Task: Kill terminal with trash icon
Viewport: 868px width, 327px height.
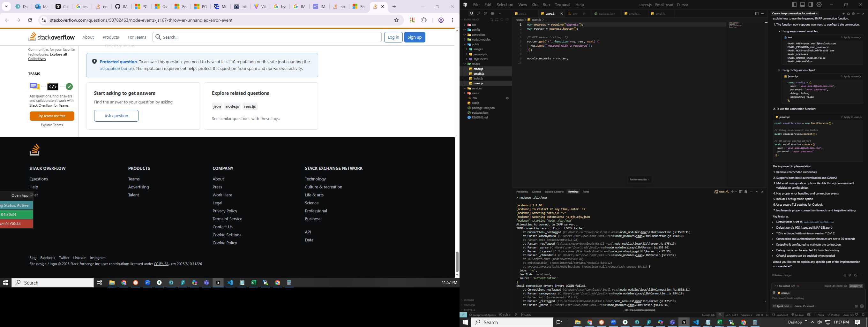Action: click(x=746, y=192)
